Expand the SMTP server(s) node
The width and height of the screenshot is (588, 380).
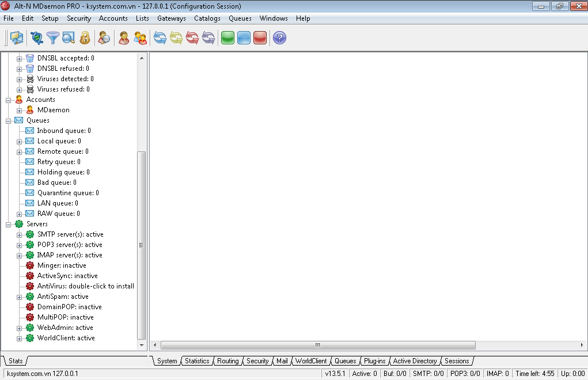click(19, 235)
